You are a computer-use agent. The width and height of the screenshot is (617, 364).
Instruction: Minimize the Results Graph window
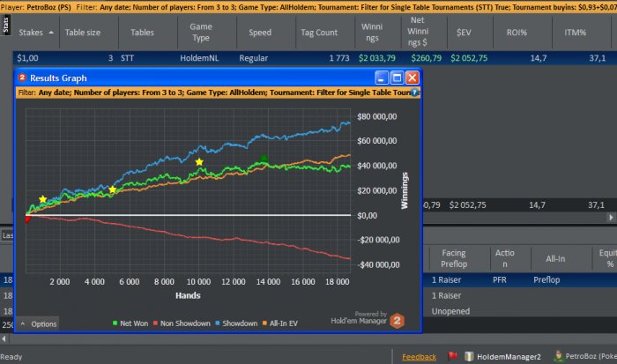[x=382, y=78]
